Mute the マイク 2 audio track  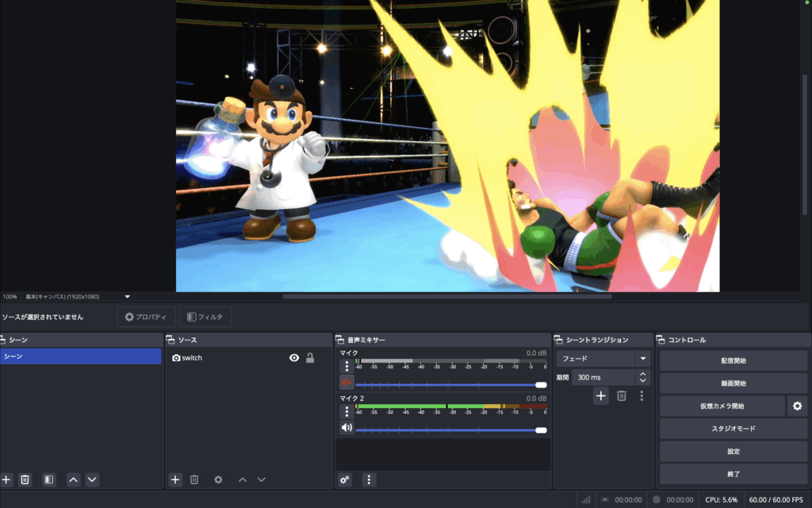point(347,428)
